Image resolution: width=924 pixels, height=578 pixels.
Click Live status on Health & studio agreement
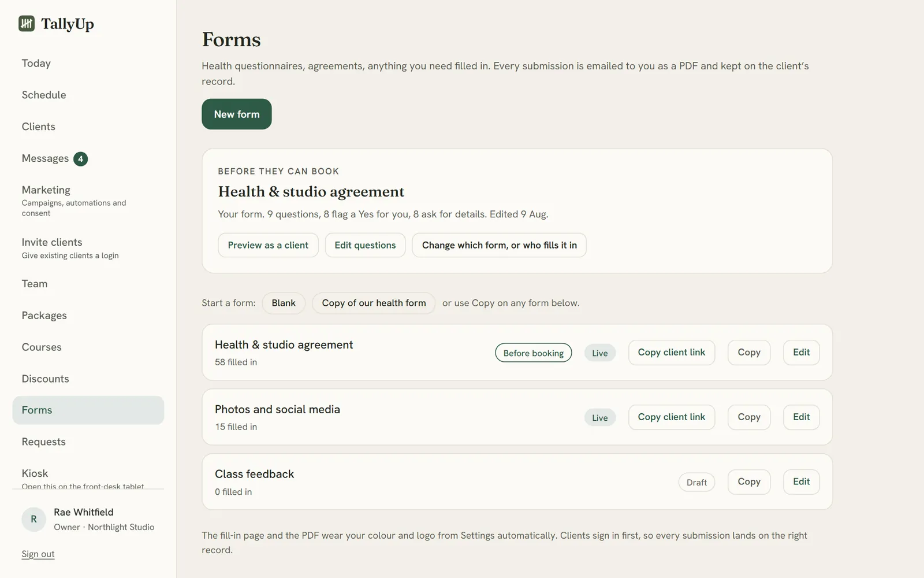pyautogui.click(x=600, y=353)
